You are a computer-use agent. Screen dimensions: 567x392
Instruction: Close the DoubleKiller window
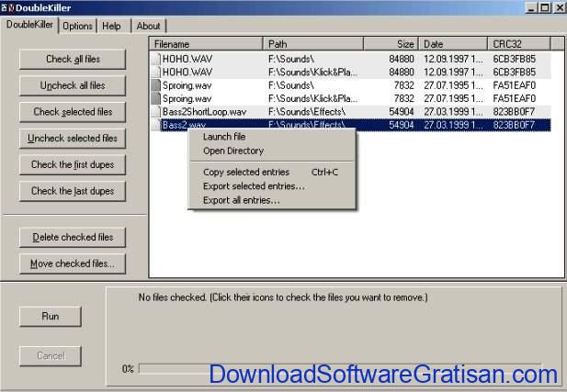[560, 7]
